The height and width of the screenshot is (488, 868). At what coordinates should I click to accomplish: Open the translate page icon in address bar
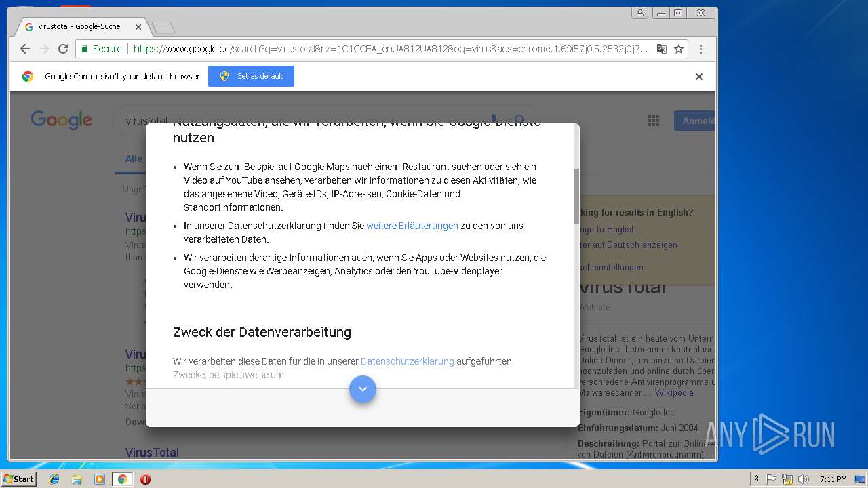[x=661, y=49]
